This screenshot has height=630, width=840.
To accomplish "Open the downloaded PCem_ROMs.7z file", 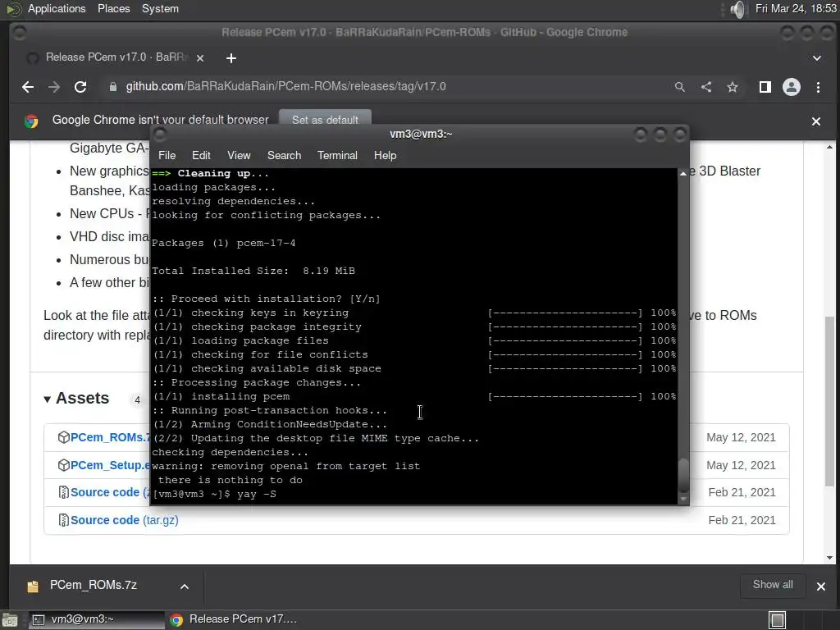I will click(94, 585).
